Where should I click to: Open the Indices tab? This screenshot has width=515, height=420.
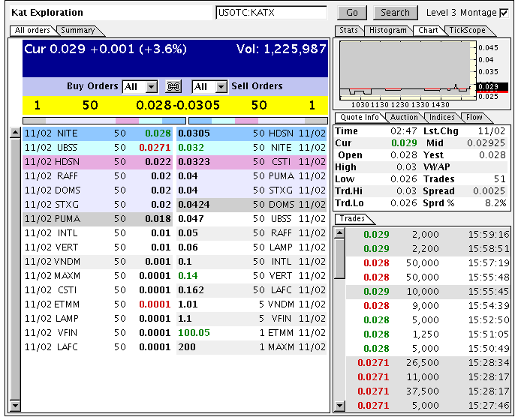(441, 118)
